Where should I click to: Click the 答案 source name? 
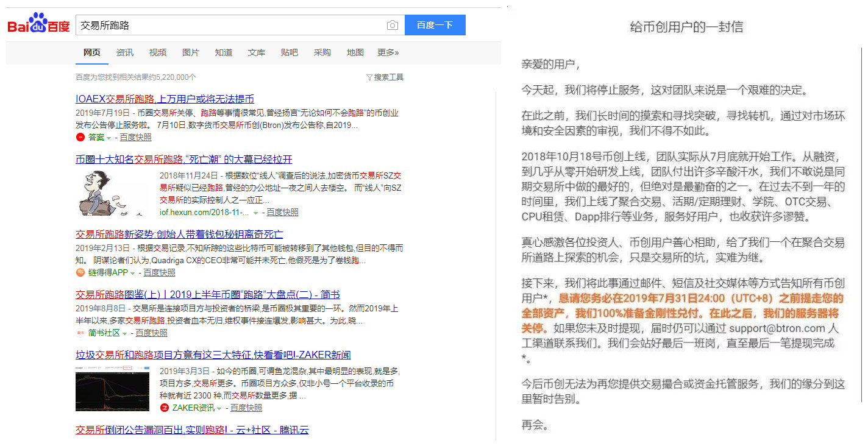(96, 138)
